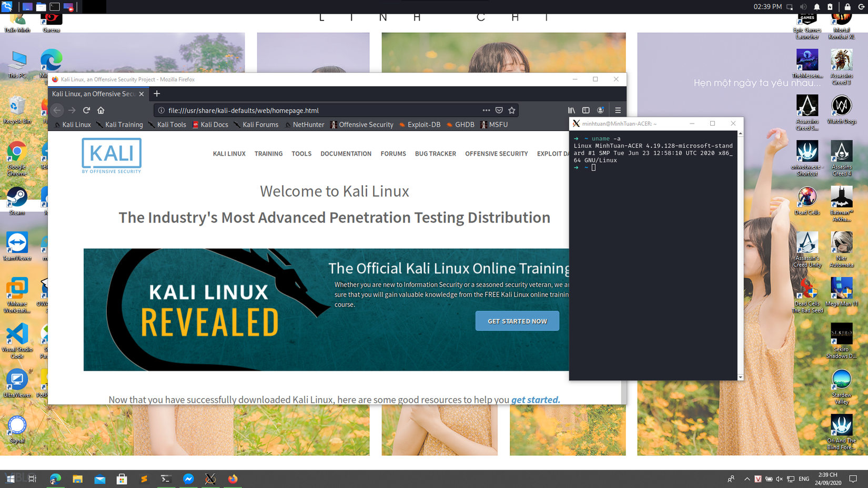Open the page actions three-dot menu
Screen dimensions: 868x488
486,110
